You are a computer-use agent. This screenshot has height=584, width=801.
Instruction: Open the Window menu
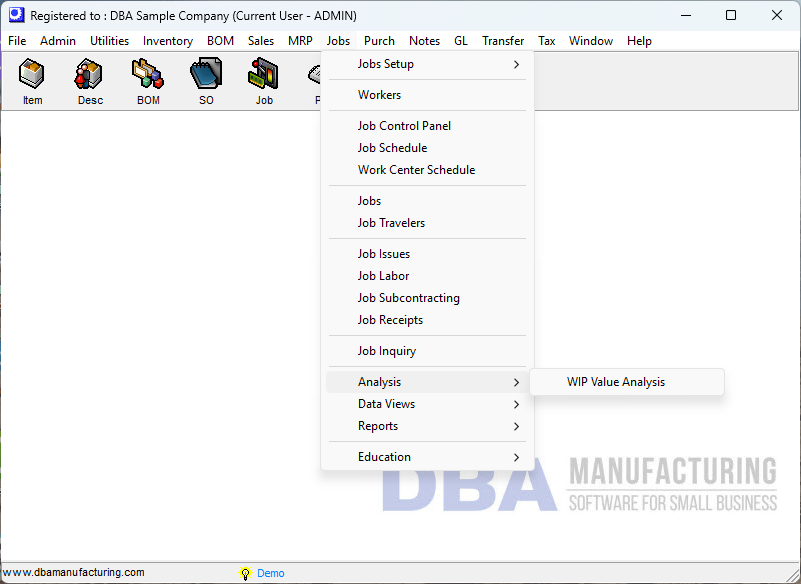[x=591, y=41]
